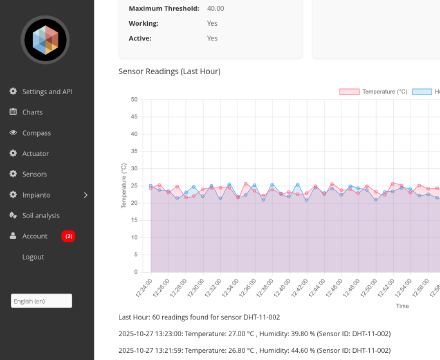The width and height of the screenshot is (440, 360).
Task: Click the Last Hour 60 readings summary text
Action: tap(199, 317)
